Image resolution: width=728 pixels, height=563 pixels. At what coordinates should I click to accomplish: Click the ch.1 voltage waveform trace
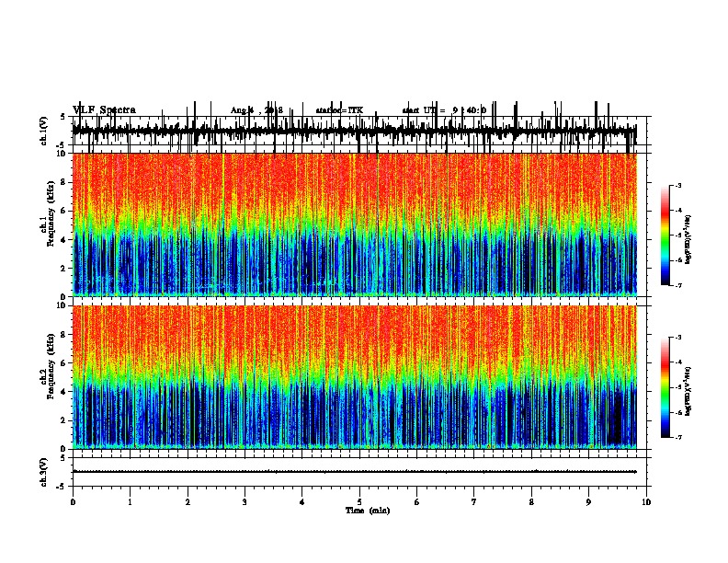355,131
